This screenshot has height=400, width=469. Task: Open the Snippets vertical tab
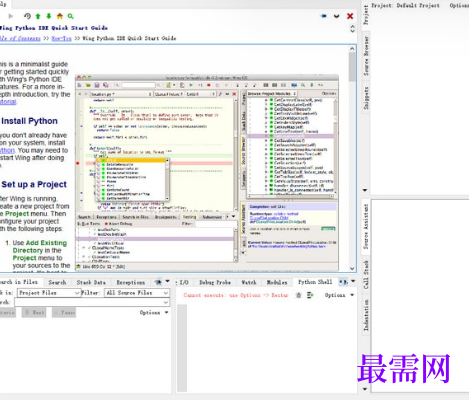366,98
